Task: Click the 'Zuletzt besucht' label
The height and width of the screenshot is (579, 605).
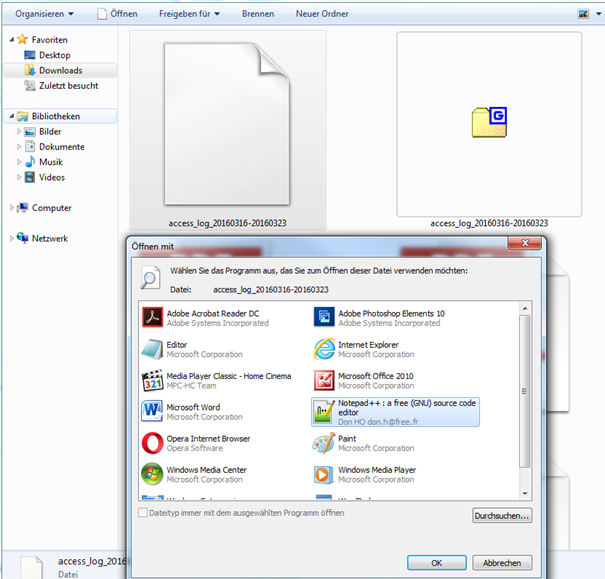Action: pos(69,86)
